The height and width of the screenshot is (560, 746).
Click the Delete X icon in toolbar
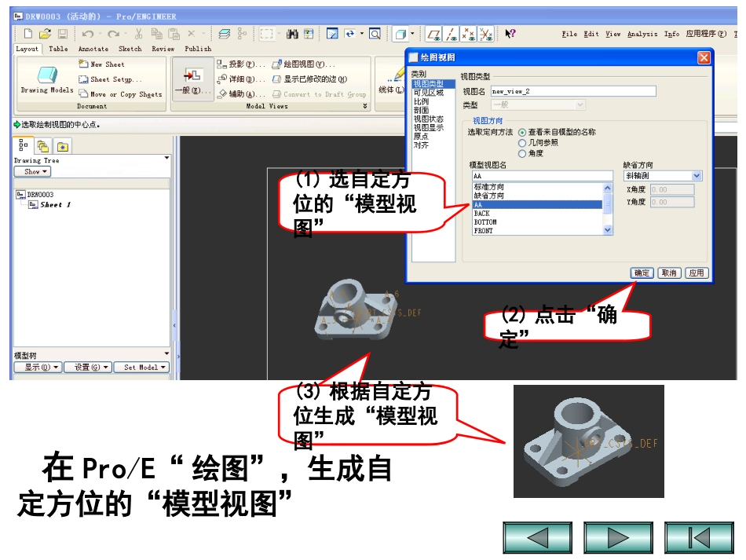(192, 33)
